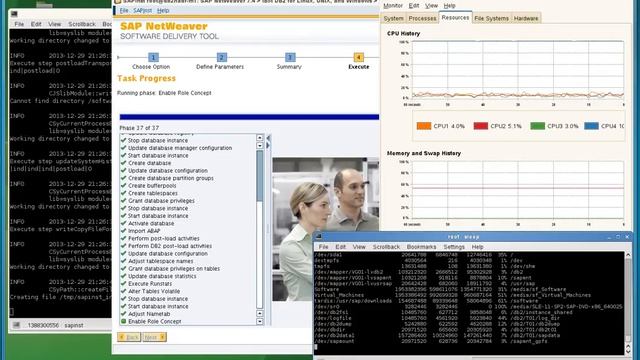Open Help menu in System Monitor
This screenshot has height=360, width=640.
(449, 6)
